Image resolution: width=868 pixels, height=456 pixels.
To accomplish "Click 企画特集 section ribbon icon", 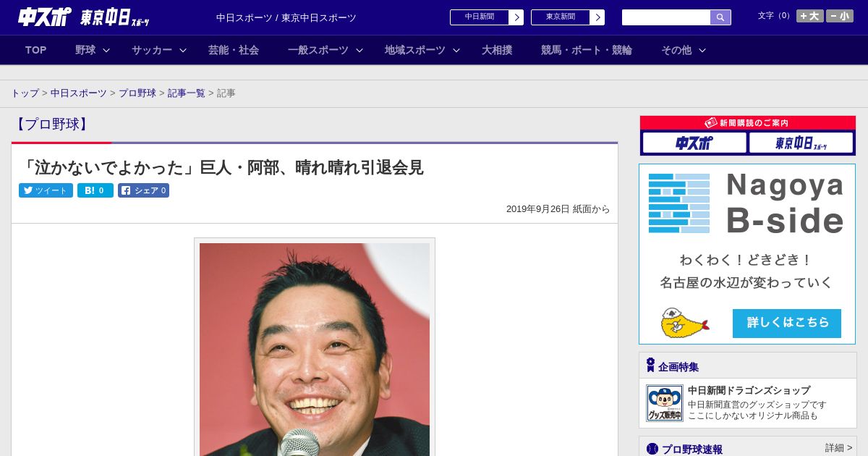I will (650, 366).
